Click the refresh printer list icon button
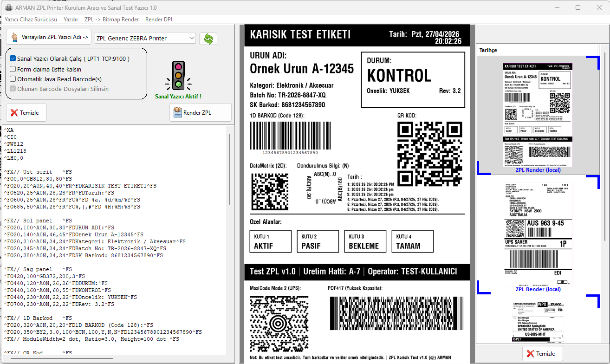 [x=208, y=39]
